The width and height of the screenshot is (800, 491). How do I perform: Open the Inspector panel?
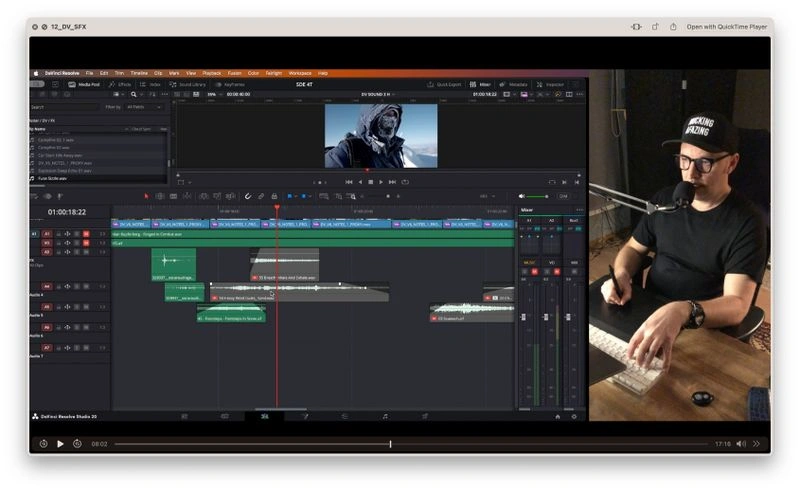(x=550, y=84)
